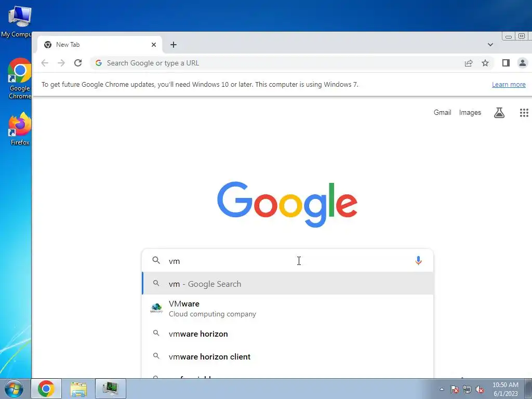Open the Images link
Screen dimensions: 532x399
(x=470, y=113)
